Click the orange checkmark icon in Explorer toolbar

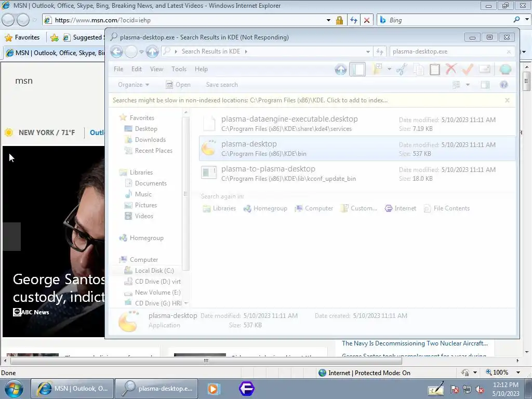pyautogui.click(x=468, y=69)
